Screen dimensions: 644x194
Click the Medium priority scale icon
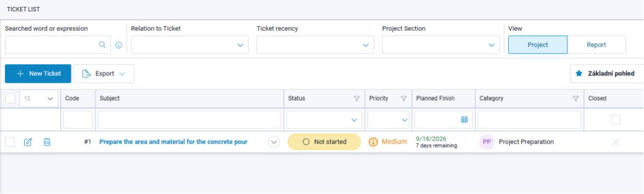[x=374, y=142]
